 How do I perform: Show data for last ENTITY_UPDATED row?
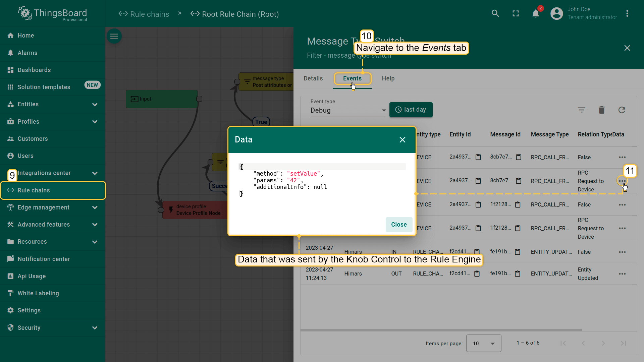[x=622, y=274]
